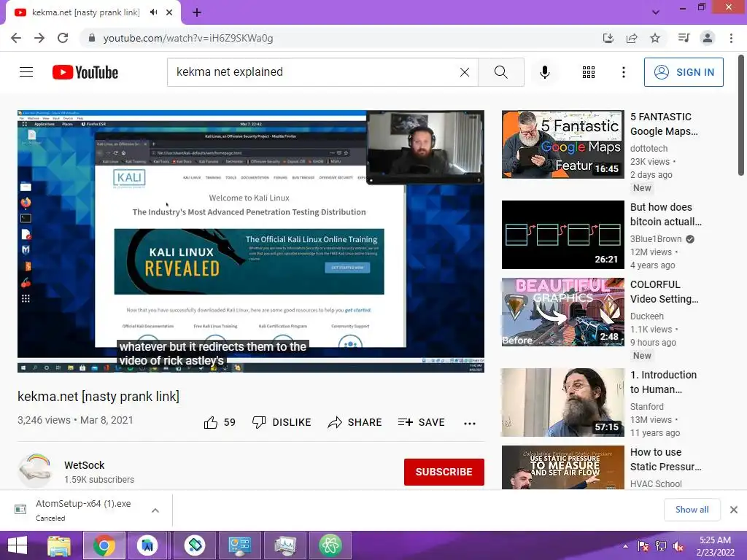Open Static Pressure HVAC video thumbnail
The image size is (747, 560).
562,467
